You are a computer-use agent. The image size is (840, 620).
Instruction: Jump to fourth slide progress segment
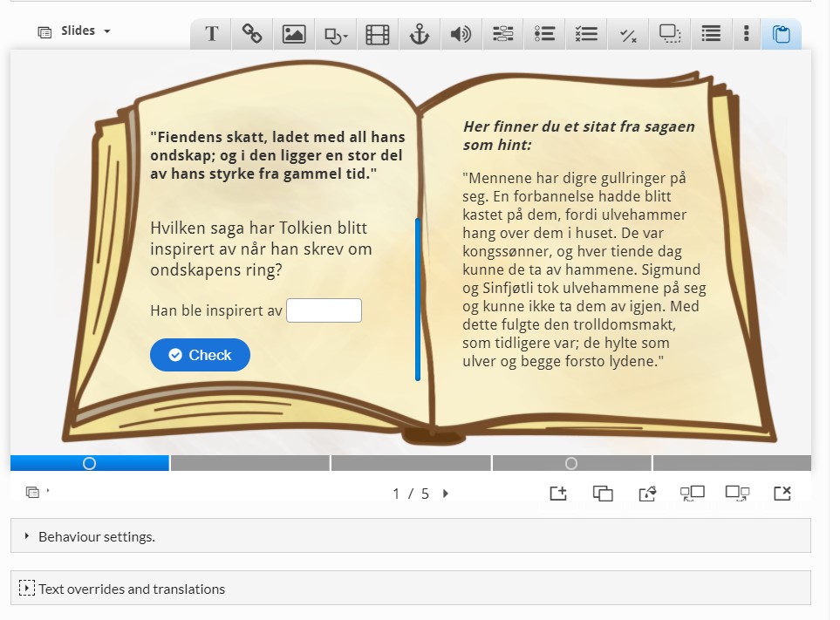[571, 463]
